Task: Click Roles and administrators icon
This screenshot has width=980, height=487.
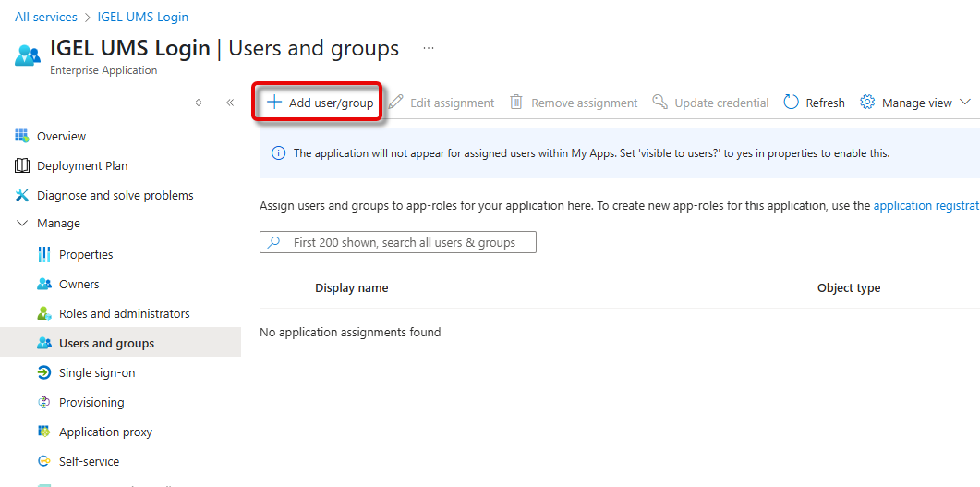Action: [x=43, y=313]
